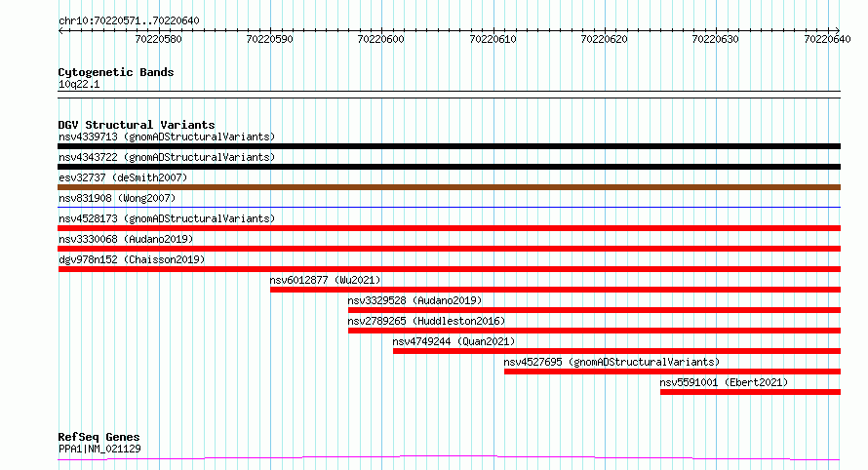This screenshot has width=868, height=470.
Task: Select the red bar under nsv4749244
Action: point(616,351)
